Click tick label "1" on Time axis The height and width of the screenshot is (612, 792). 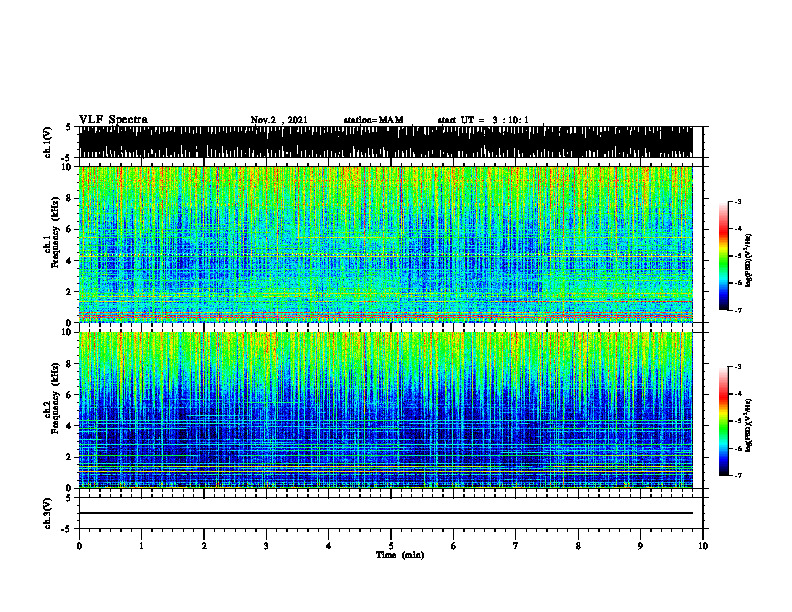tap(141, 546)
